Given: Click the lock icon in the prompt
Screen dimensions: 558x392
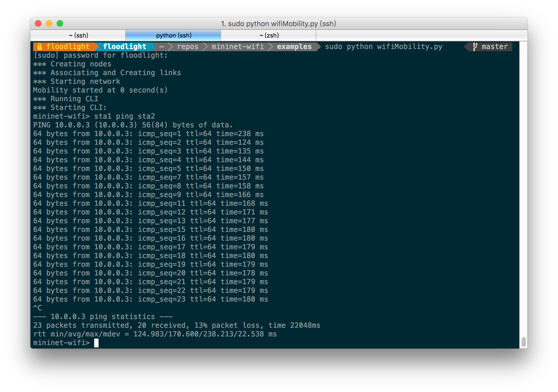Looking at the screenshot, I should point(40,47).
